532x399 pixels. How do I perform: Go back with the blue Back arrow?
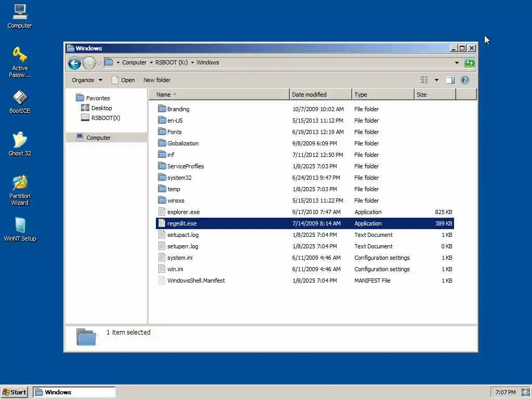pyautogui.click(x=74, y=63)
